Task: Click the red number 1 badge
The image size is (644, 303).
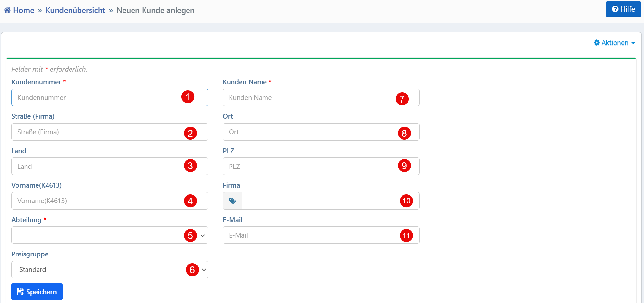Action: point(188,97)
